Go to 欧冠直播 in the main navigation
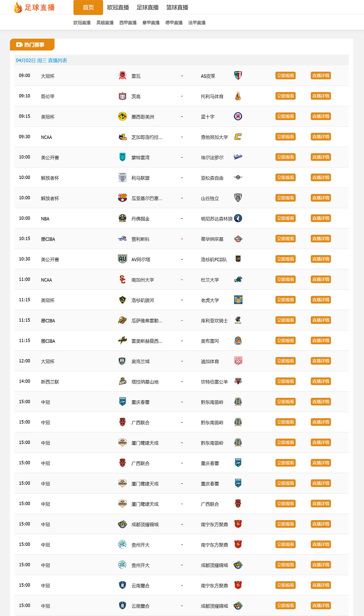 click(x=118, y=7)
